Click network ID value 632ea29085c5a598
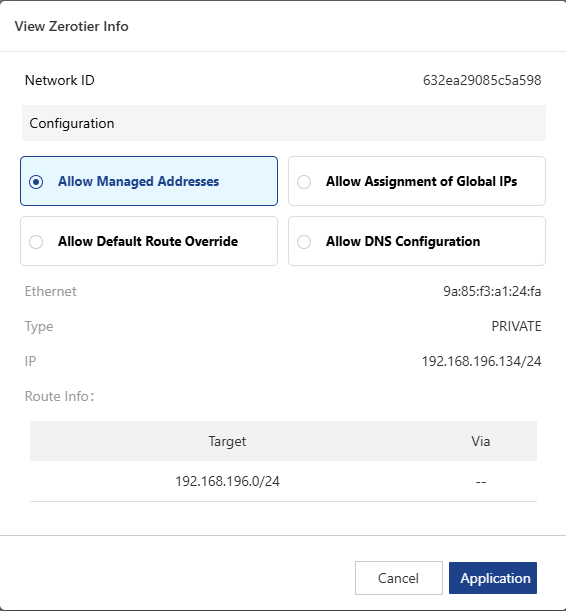Screen dimensions: 566x611 coord(482,80)
